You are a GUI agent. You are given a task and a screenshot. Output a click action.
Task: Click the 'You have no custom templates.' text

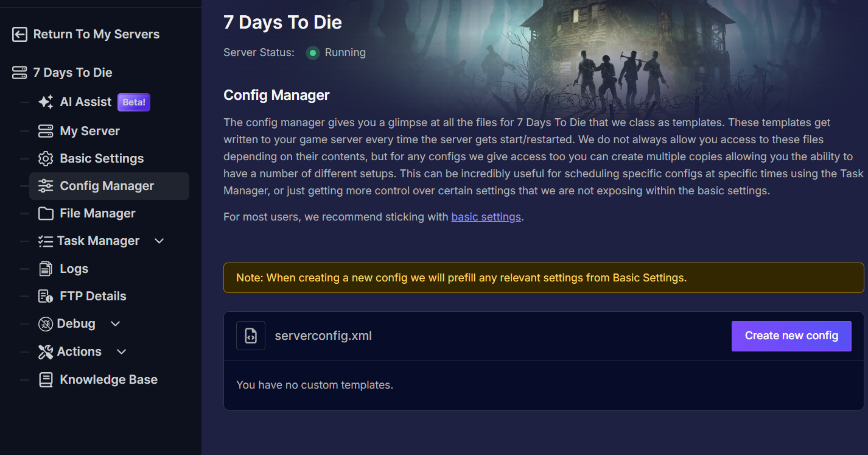click(x=315, y=385)
